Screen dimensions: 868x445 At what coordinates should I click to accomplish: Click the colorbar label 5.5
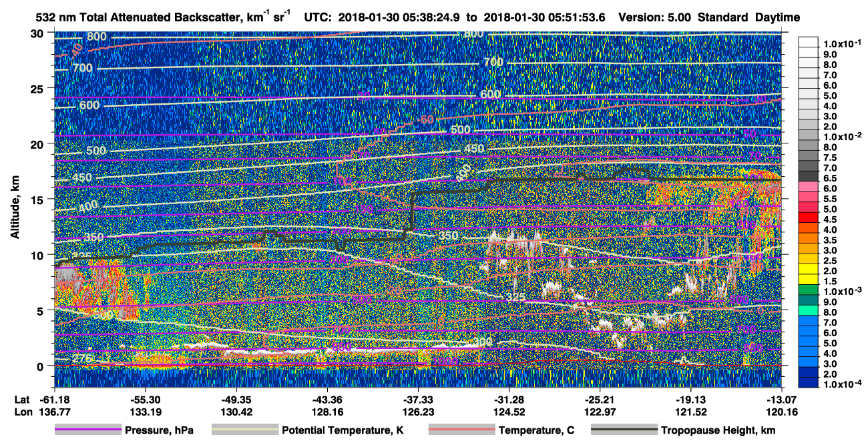pyautogui.click(x=829, y=199)
